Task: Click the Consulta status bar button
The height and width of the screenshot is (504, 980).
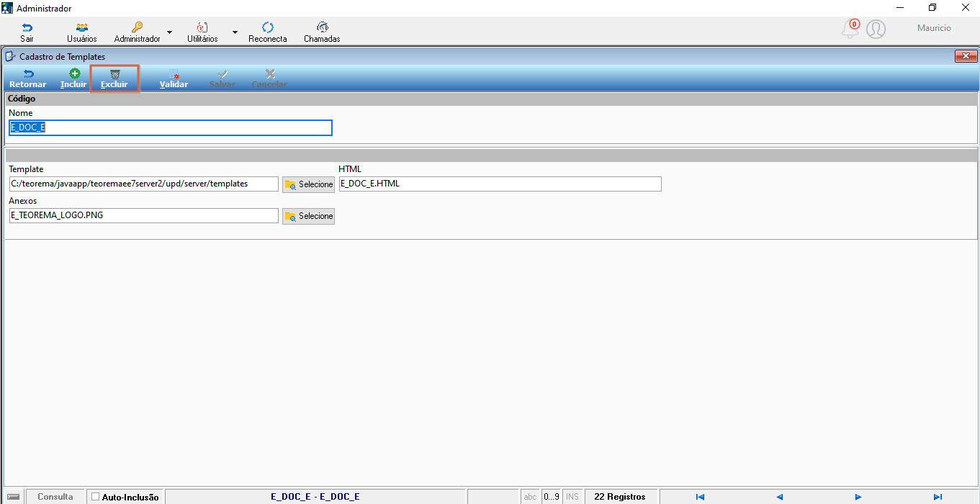Action: [x=55, y=497]
